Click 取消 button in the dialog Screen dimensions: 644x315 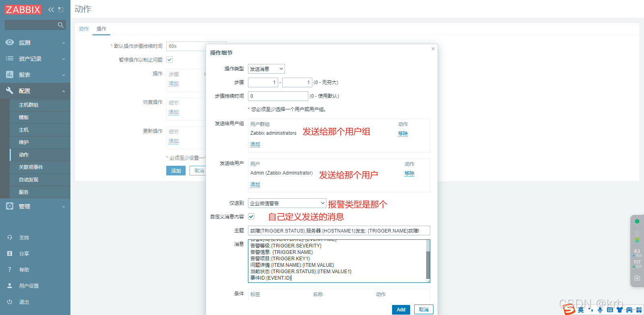(x=423, y=309)
